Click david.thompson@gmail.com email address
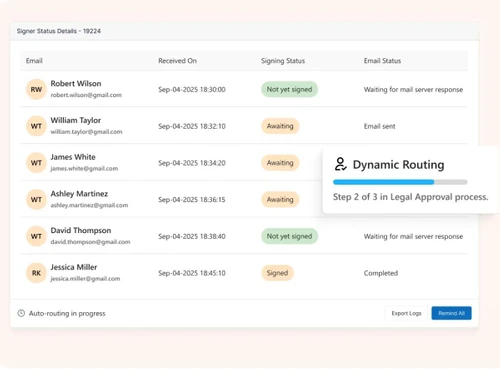Image resolution: width=500 pixels, height=375 pixels. pyautogui.click(x=90, y=242)
